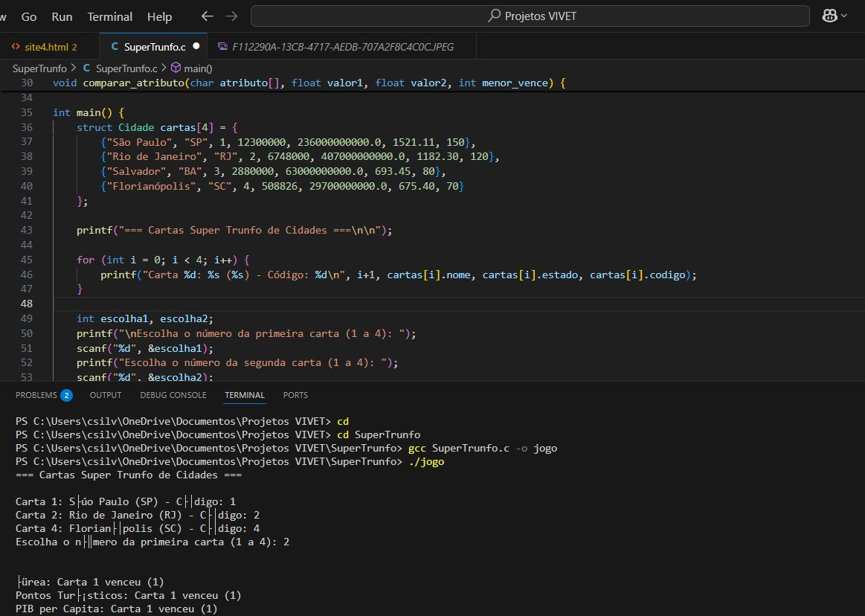
Task: Expand the SuperTrunfo folder breadcrumb
Action: click(x=39, y=68)
